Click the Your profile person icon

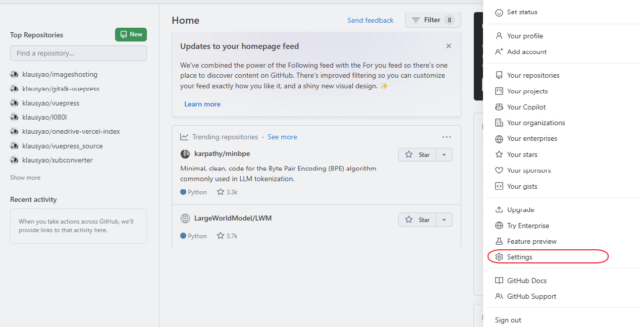[499, 36]
